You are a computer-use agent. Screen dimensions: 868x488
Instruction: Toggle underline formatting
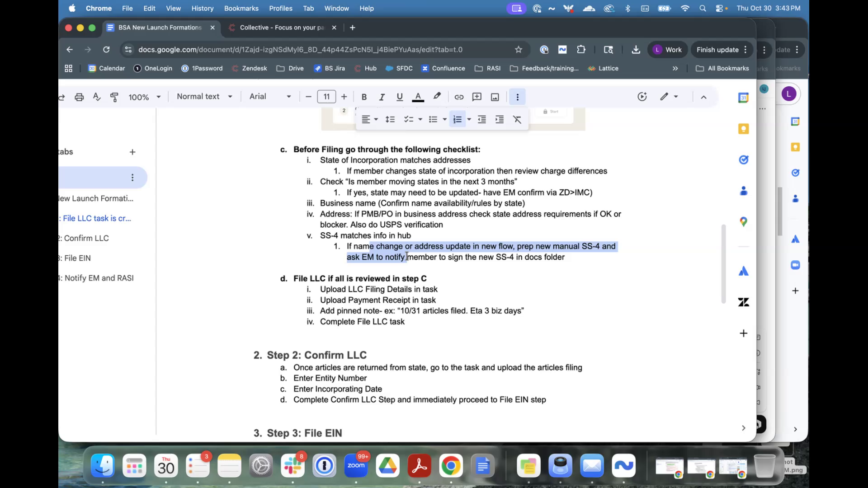tap(400, 97)
